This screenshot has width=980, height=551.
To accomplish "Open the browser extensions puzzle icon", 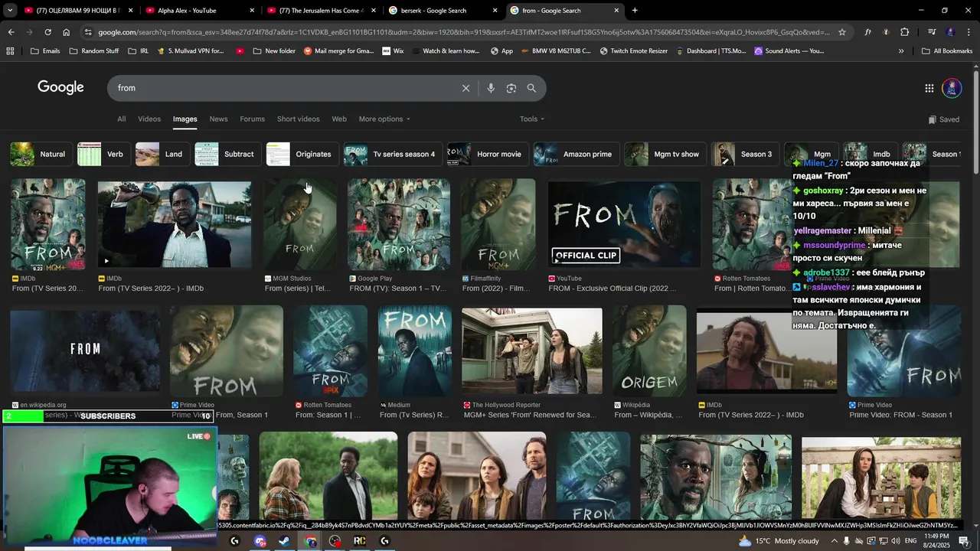I will [x=905, y=32].
